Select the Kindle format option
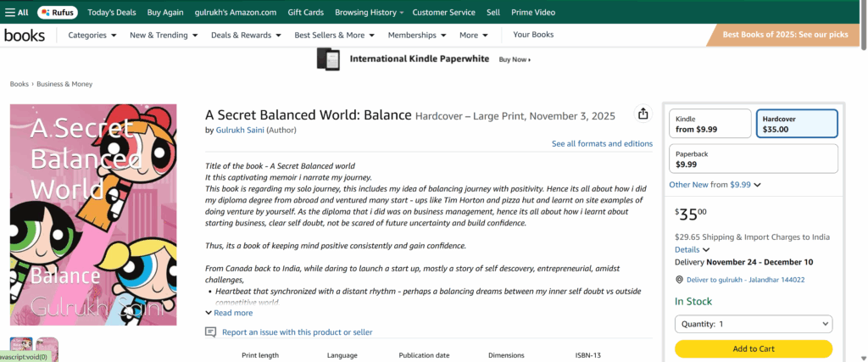The width and height of the screenshot is (868, 362). [709, 124]
